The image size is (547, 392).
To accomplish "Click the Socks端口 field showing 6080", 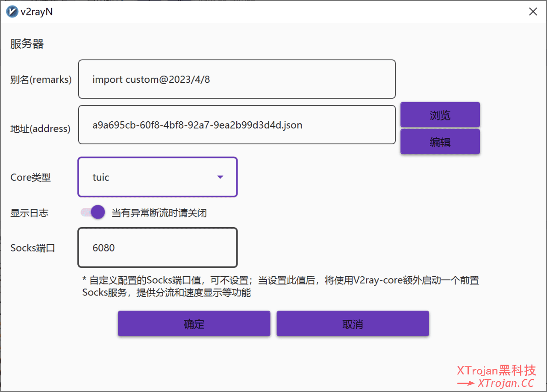I will tap(157, 248).
